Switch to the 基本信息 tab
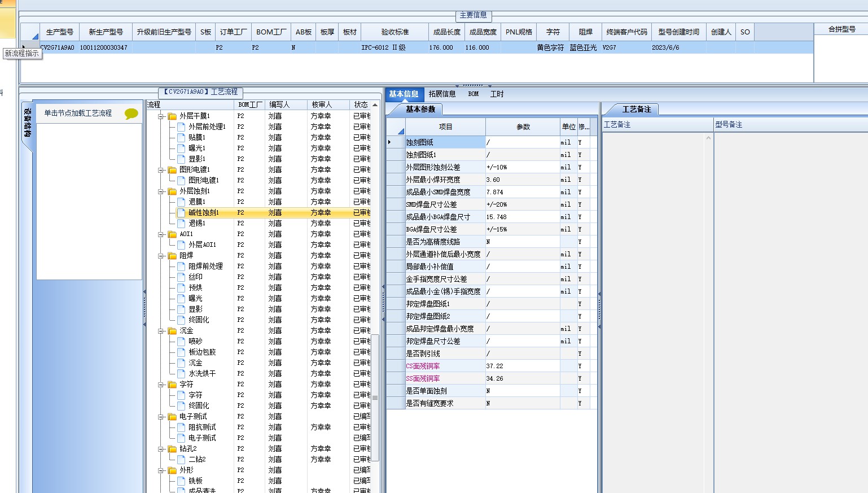 click(404, 94)
